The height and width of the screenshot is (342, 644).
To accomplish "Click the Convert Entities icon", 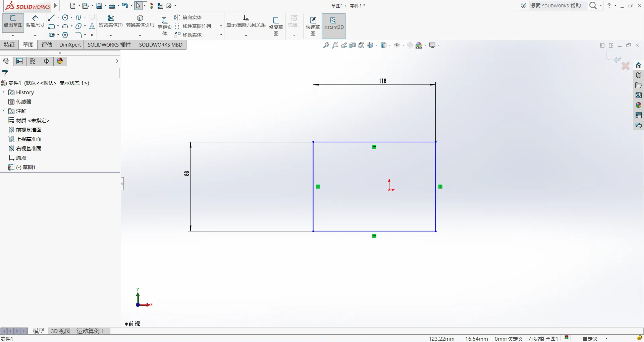I will (140, 18).
